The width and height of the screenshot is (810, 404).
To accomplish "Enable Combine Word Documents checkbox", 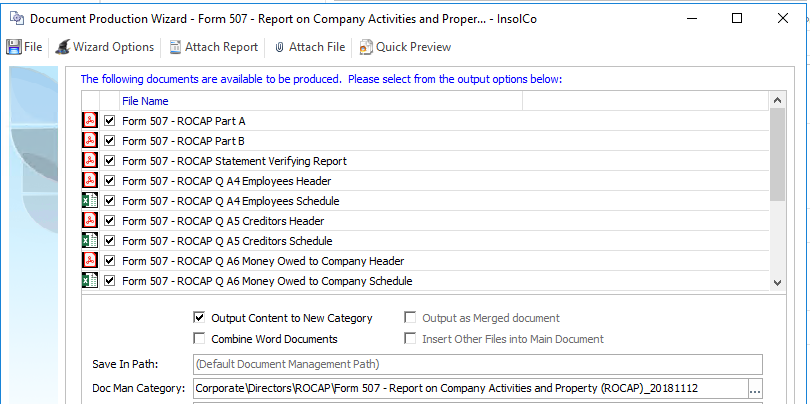I will point(199,339).
